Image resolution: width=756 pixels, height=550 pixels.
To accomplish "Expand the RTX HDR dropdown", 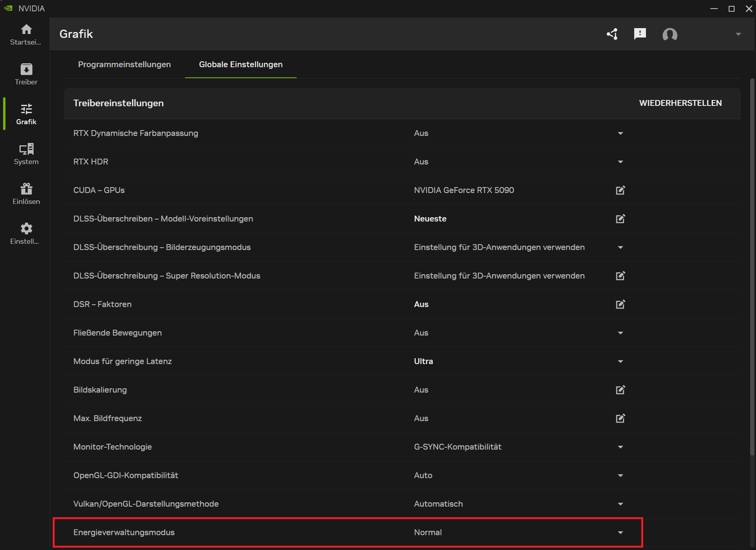I will click(620, 161).
